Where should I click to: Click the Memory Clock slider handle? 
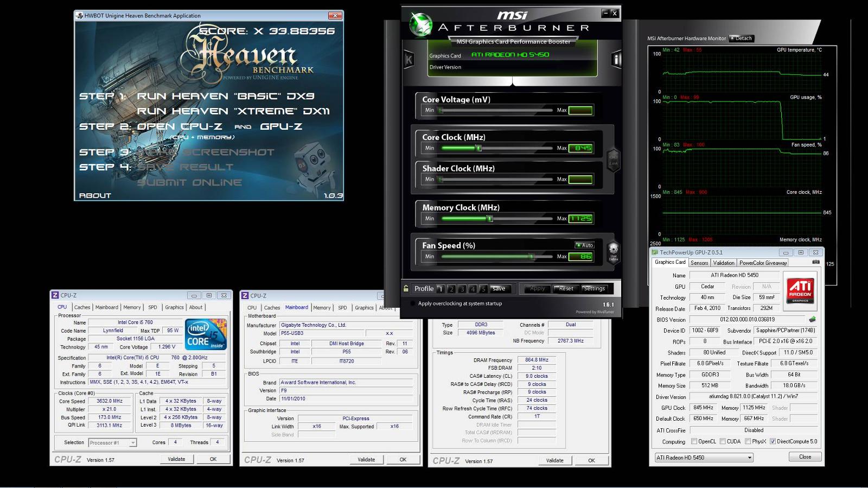[490, 218]
